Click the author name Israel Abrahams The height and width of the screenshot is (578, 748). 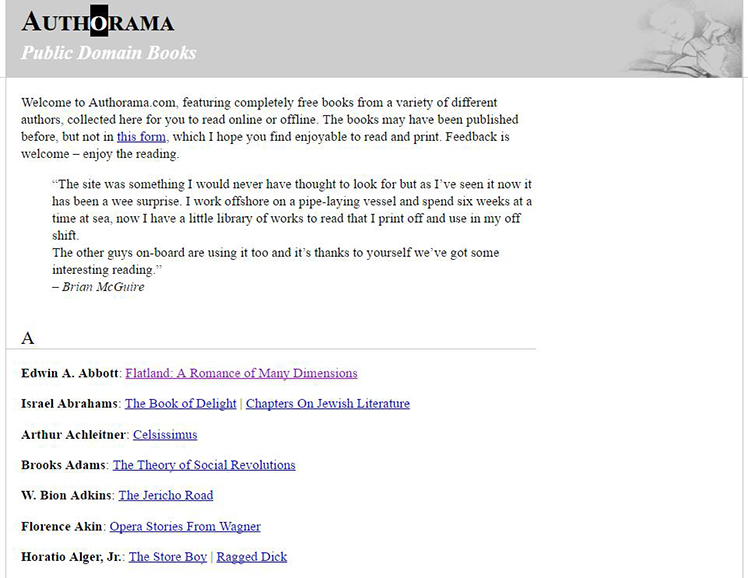(69, 403)
